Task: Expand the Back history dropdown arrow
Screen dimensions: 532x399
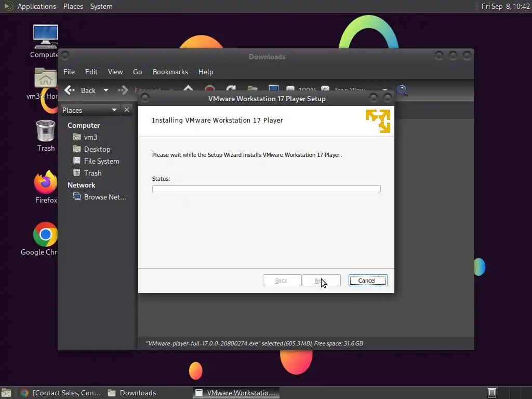Action: click(106, 90)
